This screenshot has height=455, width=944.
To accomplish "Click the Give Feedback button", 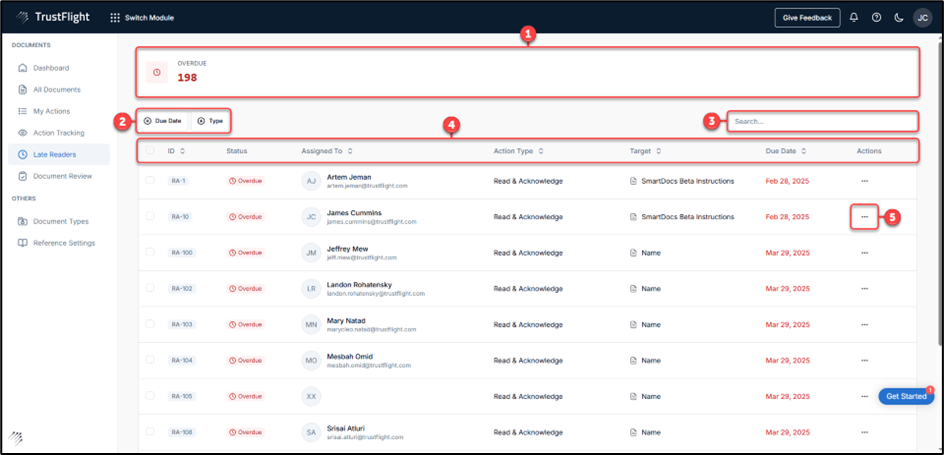I will click(806, 17).
